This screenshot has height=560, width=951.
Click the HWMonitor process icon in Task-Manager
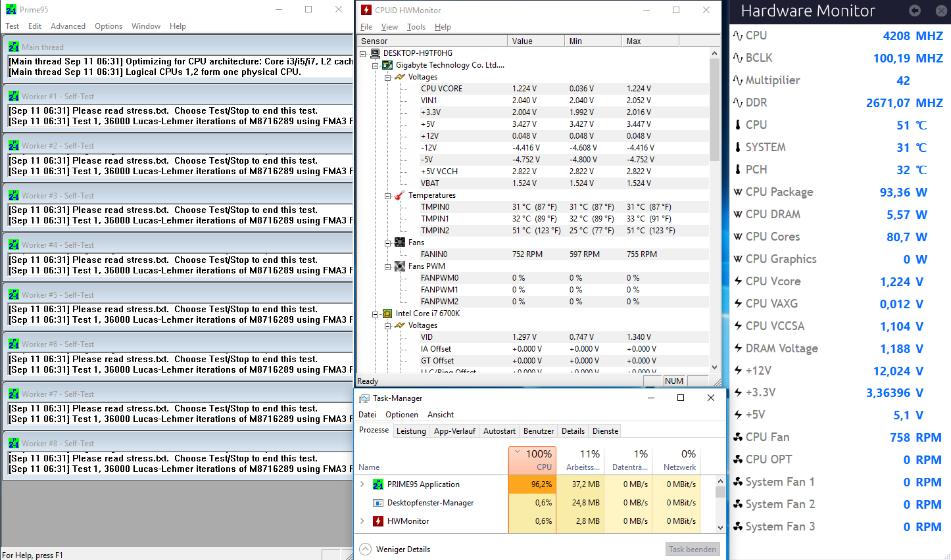pos(378,521)
